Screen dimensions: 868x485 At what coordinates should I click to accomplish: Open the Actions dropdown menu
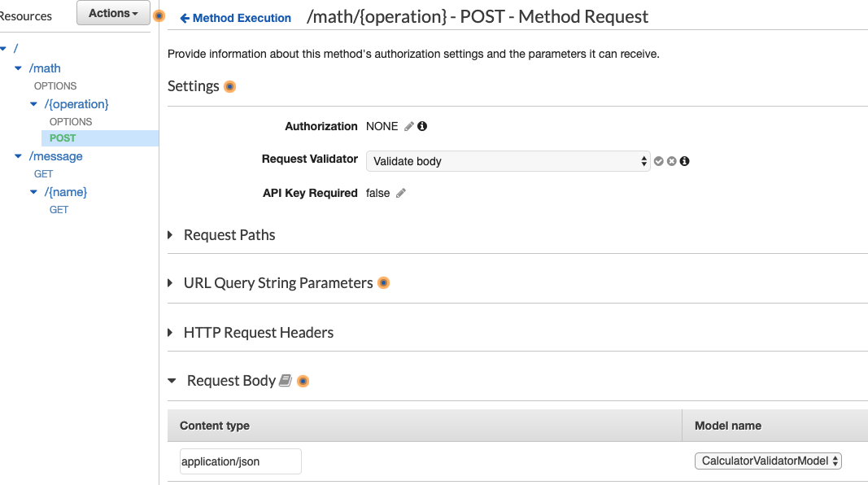pos(113,13)
